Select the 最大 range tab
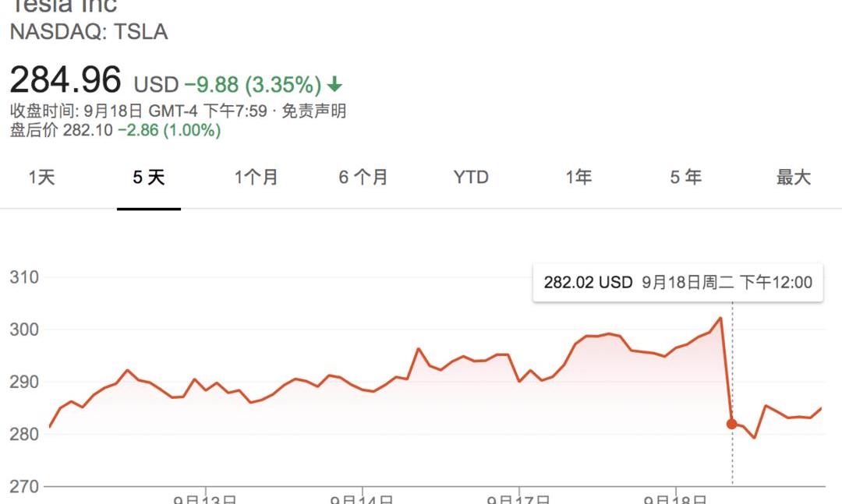This screenshot has height=504, width=842. pyautogui.click(x=794, y=178)
